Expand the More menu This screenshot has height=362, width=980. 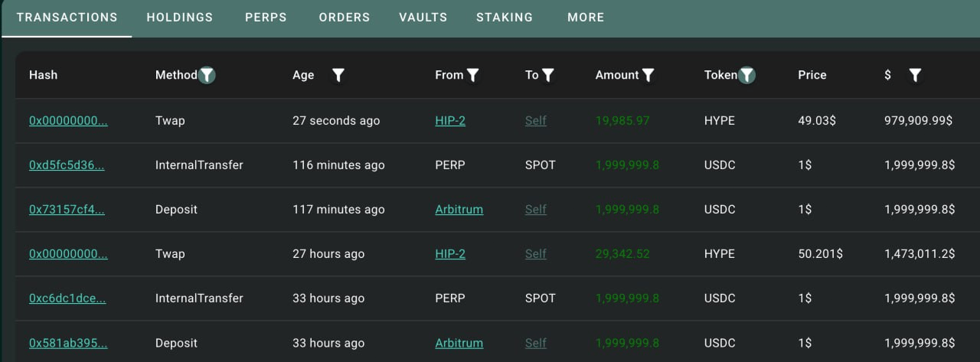coord(586,17)
